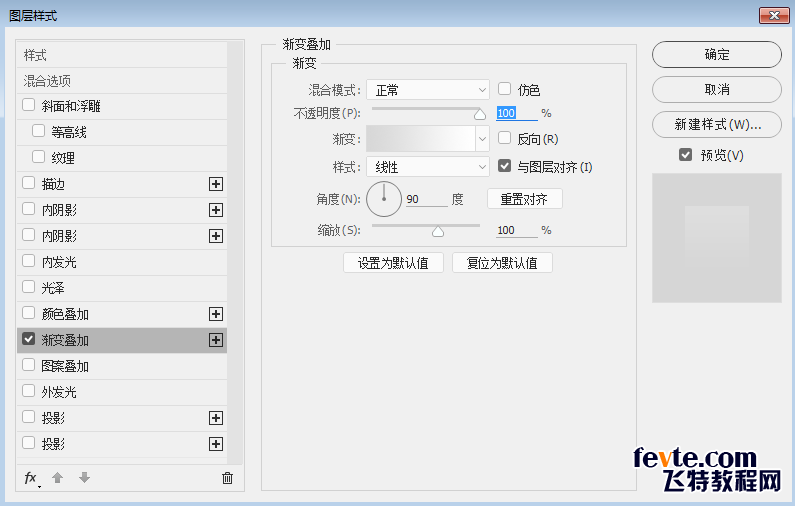Select the 外发光 label
The height and width of the screenshot is (506, 795).
[x=59, y=392]
